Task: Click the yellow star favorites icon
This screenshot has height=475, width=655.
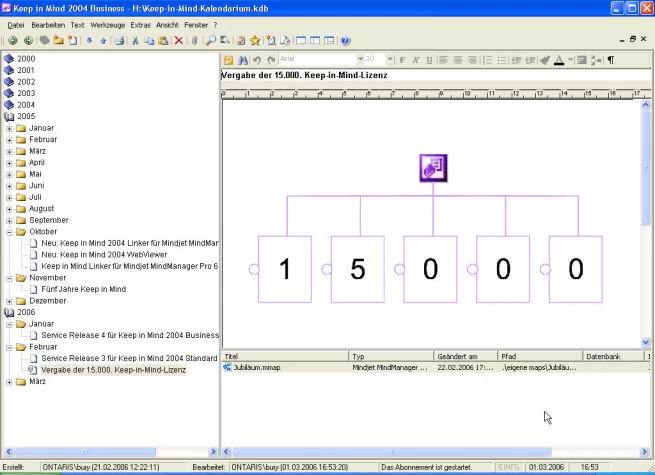Action: coord(256,41)
